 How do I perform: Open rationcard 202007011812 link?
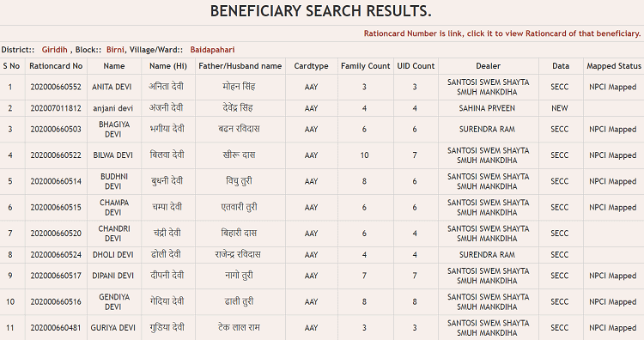click(56, 108)
